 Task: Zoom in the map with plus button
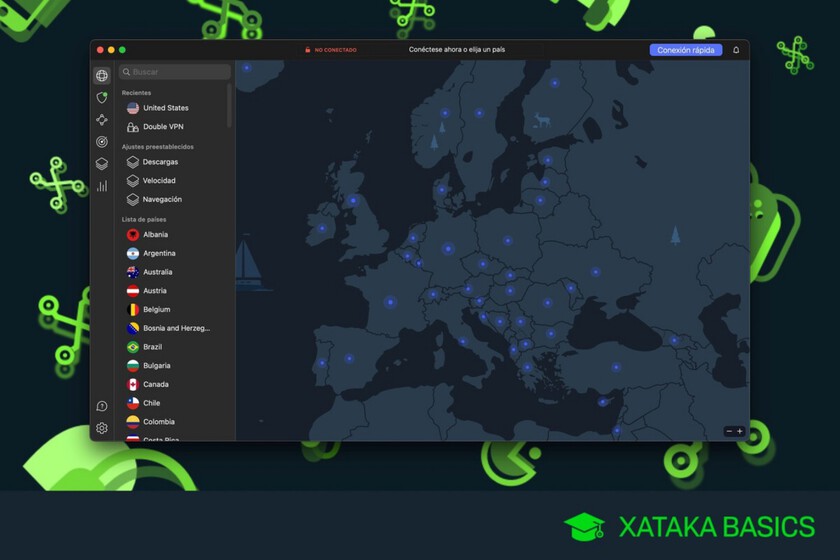coord(740,431)
